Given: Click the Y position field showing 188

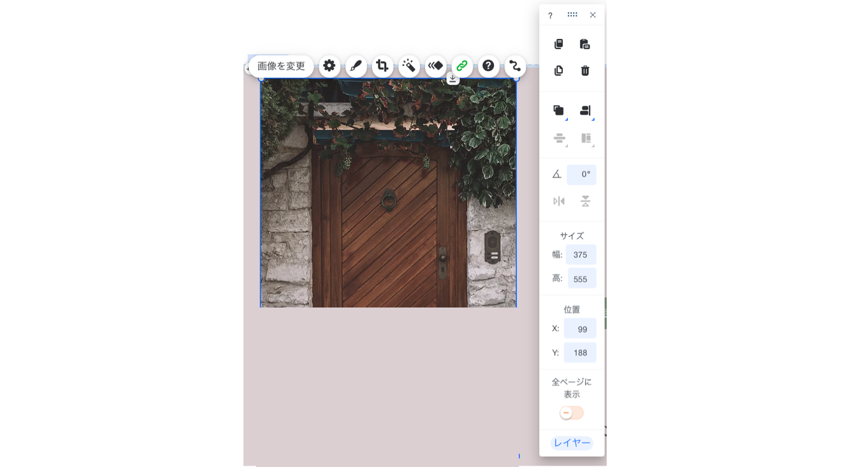Looking at the screenshot, I should pyautogui.click(x=580, y=352).
